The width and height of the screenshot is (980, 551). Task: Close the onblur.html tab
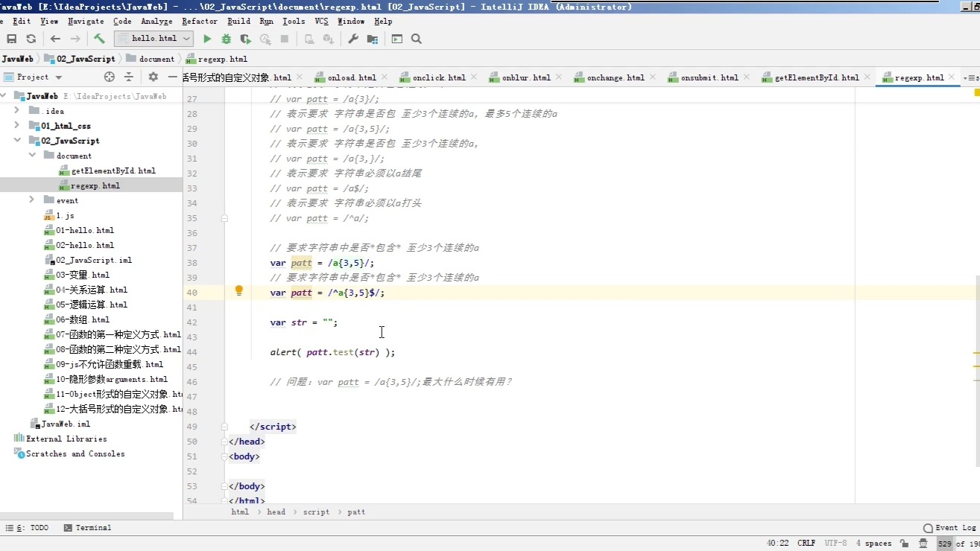tap(559, 77)
